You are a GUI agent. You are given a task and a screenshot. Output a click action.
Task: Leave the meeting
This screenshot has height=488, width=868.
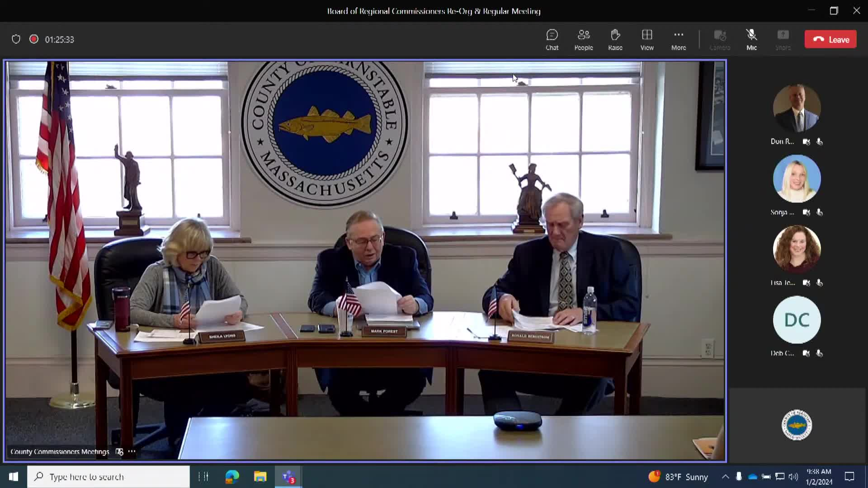point(830,39)
